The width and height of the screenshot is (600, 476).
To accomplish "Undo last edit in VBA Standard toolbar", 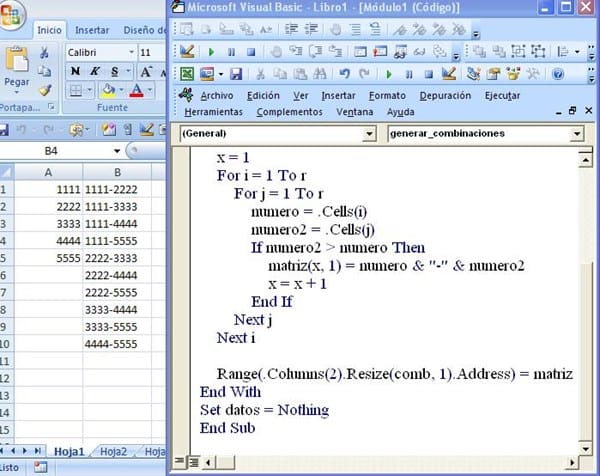I will tap(345, 73).
